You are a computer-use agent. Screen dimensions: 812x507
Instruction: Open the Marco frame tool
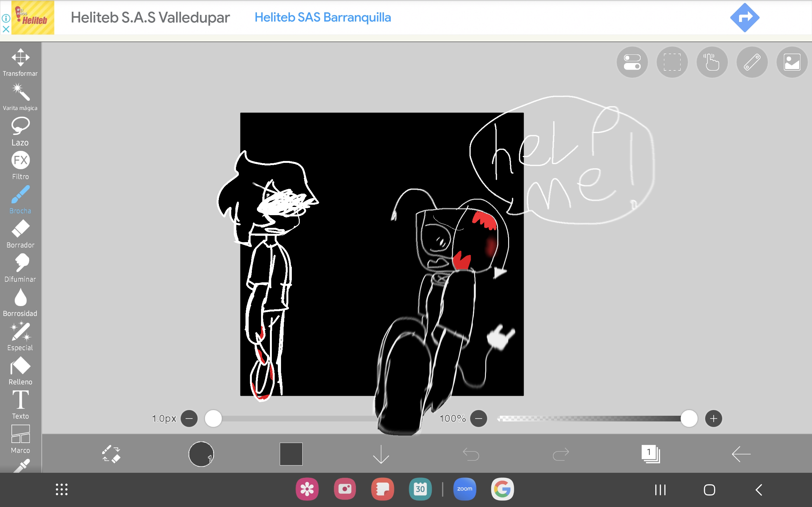[20, 439]
